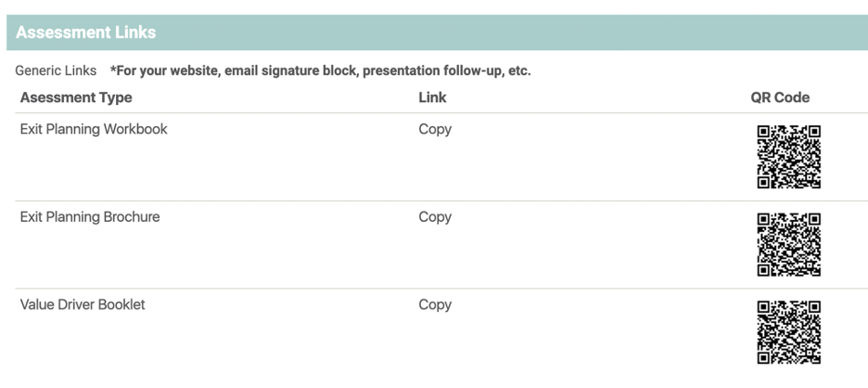Image resolution: width=868 pixels, height=388 pixels.
Task: Click the Link column header
Action: 432,97
